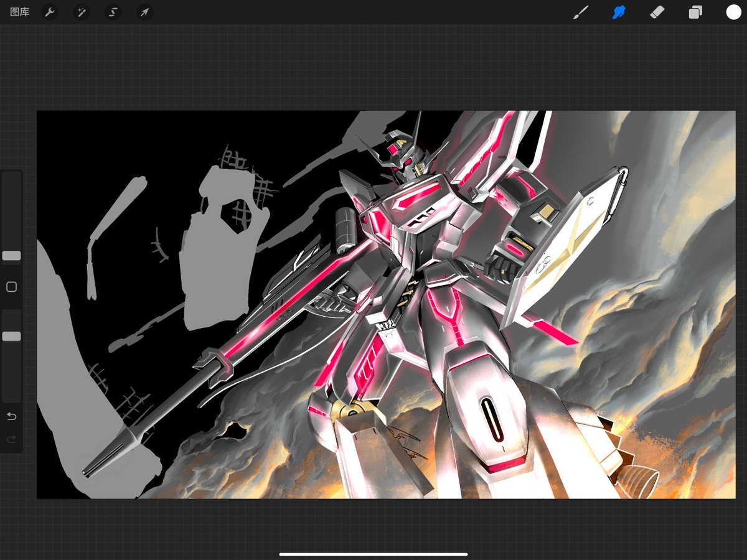Image resolution: width=747 pixels, height=560 pixels.
Task: Click the brush size slider handle
Action: point(11,256)
